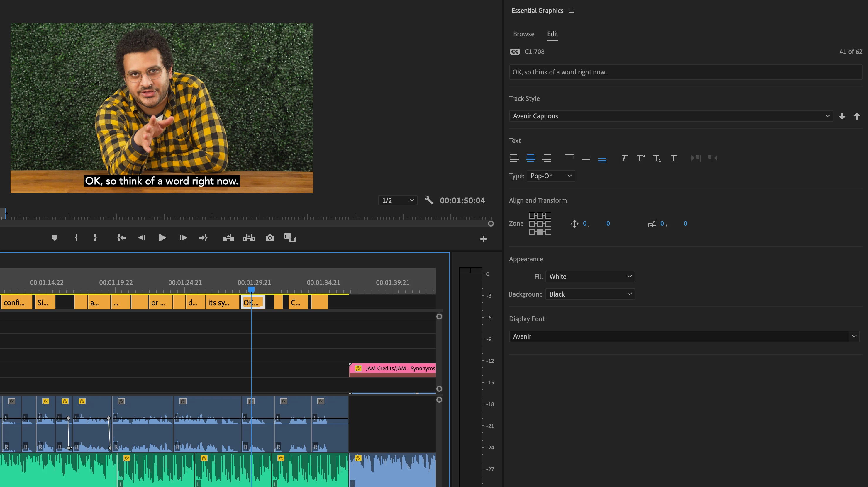Click the Play button in transport controls
This screenshot has width=868, height=487.
point(162,238)
